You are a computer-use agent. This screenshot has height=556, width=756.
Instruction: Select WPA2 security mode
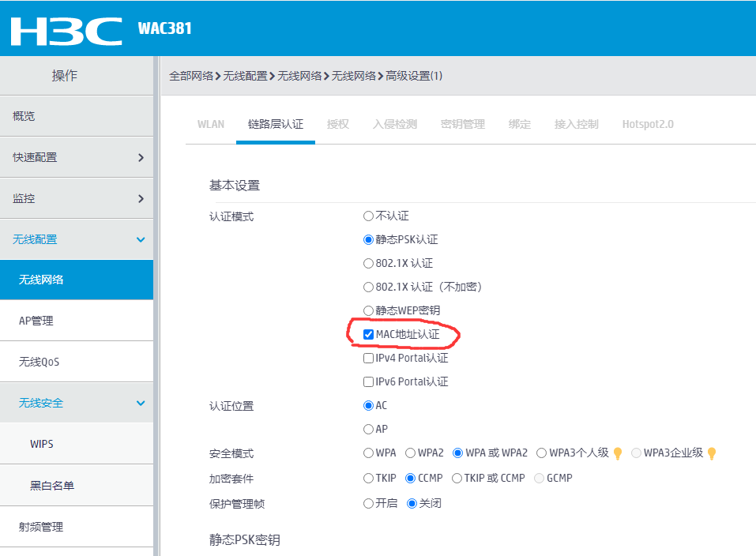410,453
